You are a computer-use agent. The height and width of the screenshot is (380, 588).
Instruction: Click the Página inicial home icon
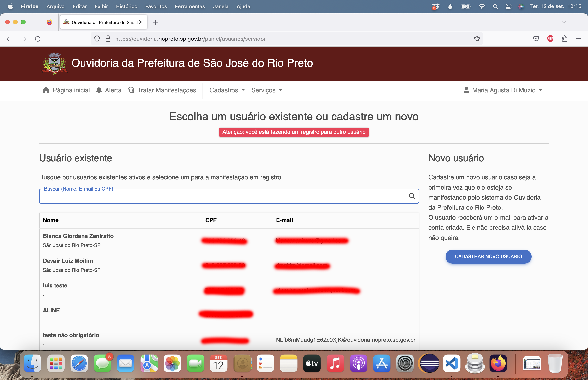click(46, 90)
